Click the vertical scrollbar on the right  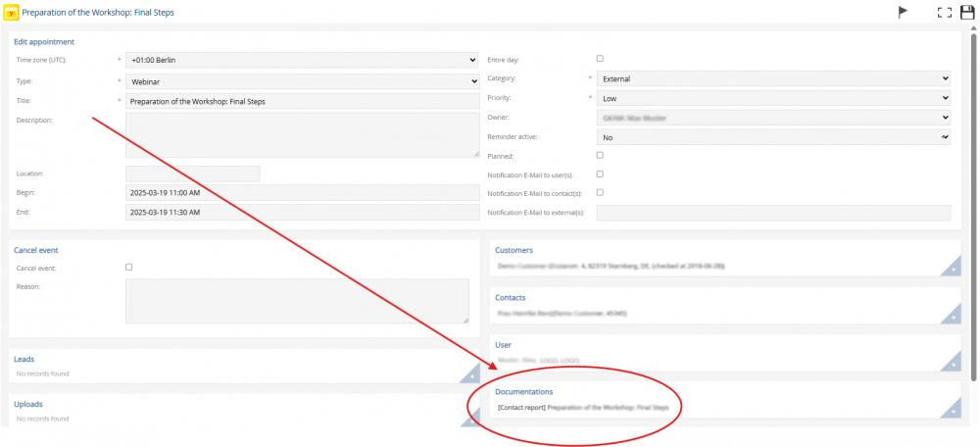click(x=973, y=196)
